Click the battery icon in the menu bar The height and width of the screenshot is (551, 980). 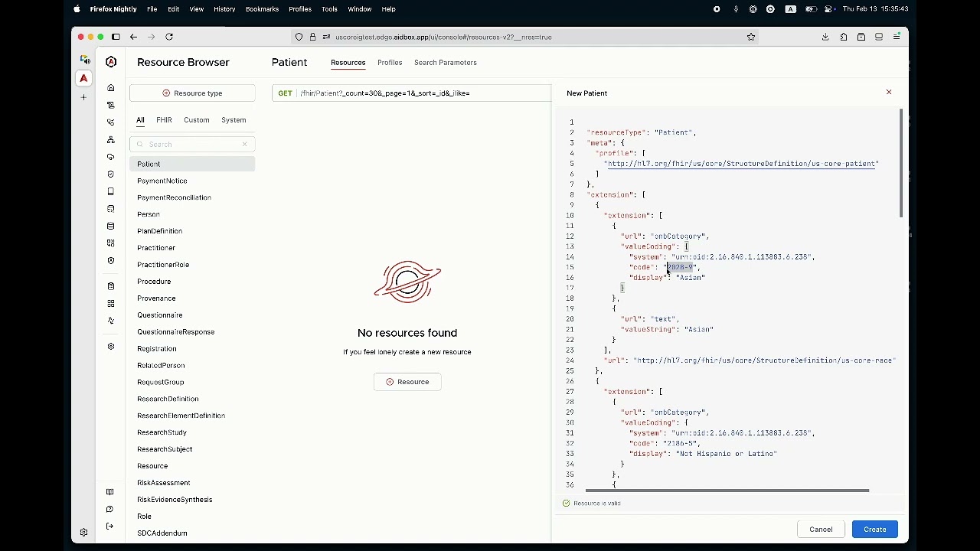coord(811,9)
